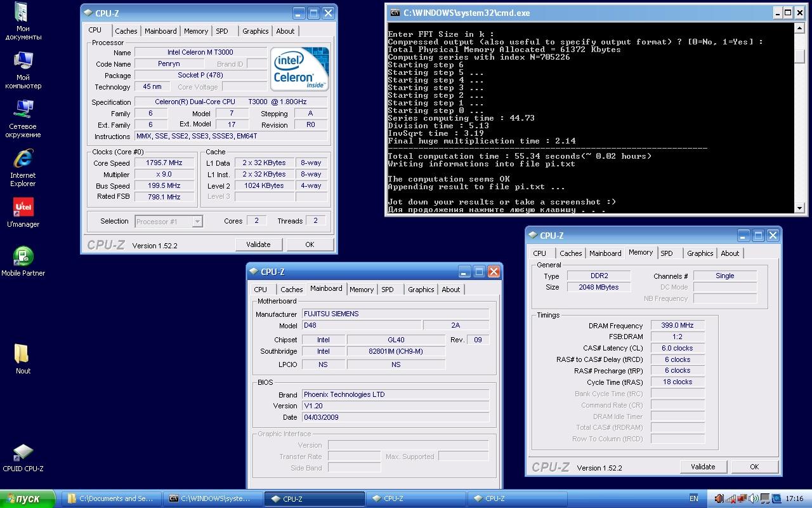Image resolution: width=812 pixels, height=508 pixels.
Task: Click the Memory Size value 2048 MBytes
Action: pos(598,287)
